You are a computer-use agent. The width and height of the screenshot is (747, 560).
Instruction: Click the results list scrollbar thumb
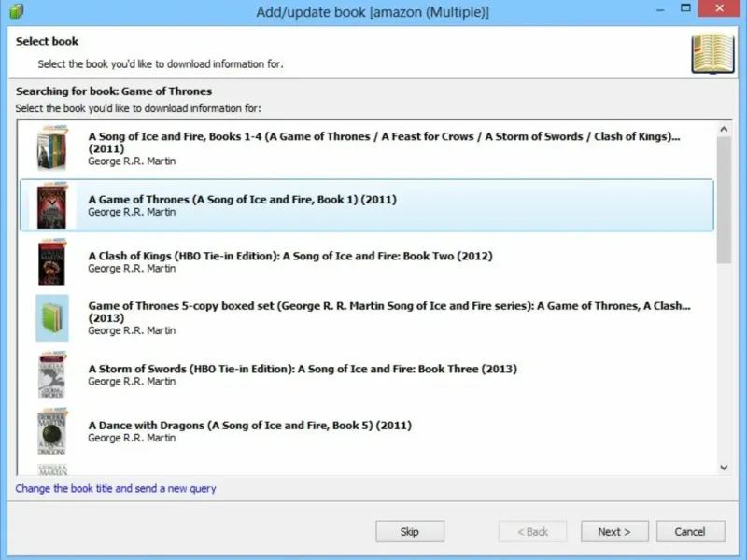(x=724, y=200)
